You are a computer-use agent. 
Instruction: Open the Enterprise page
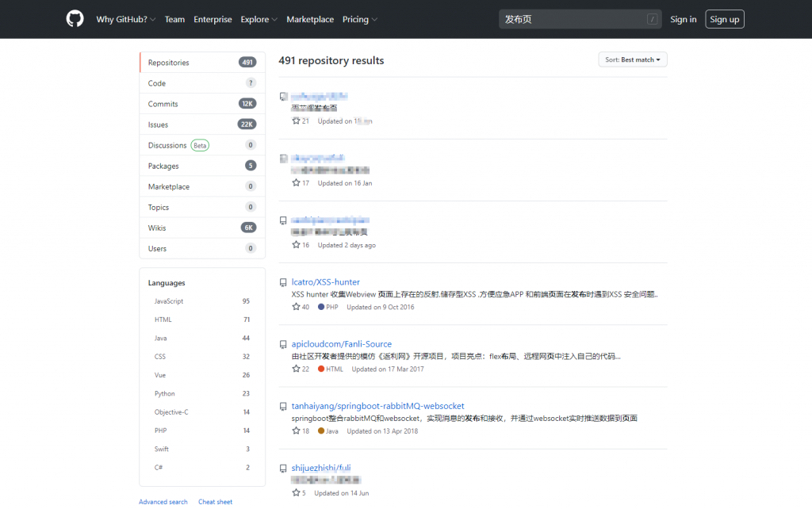coord(213,19)
